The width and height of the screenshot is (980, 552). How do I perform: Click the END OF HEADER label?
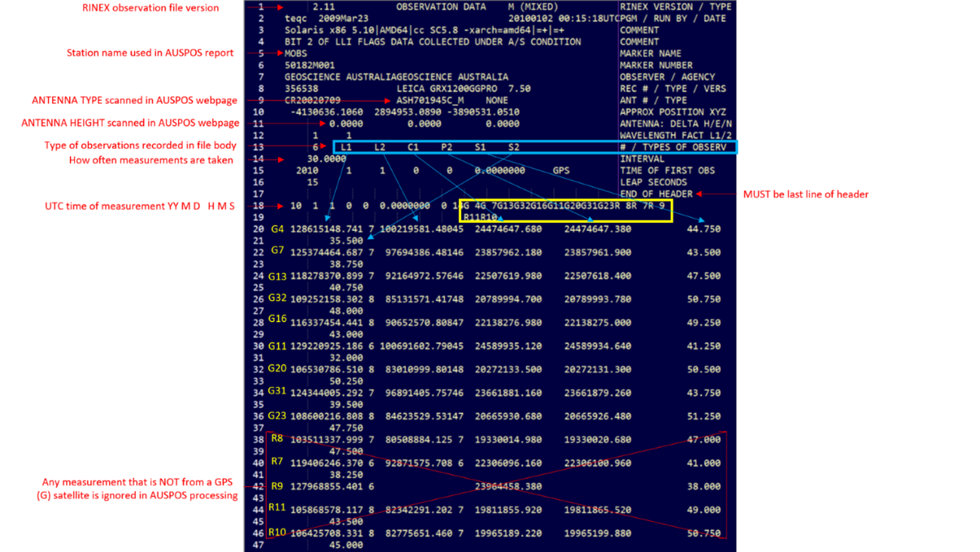coord(656,194)
